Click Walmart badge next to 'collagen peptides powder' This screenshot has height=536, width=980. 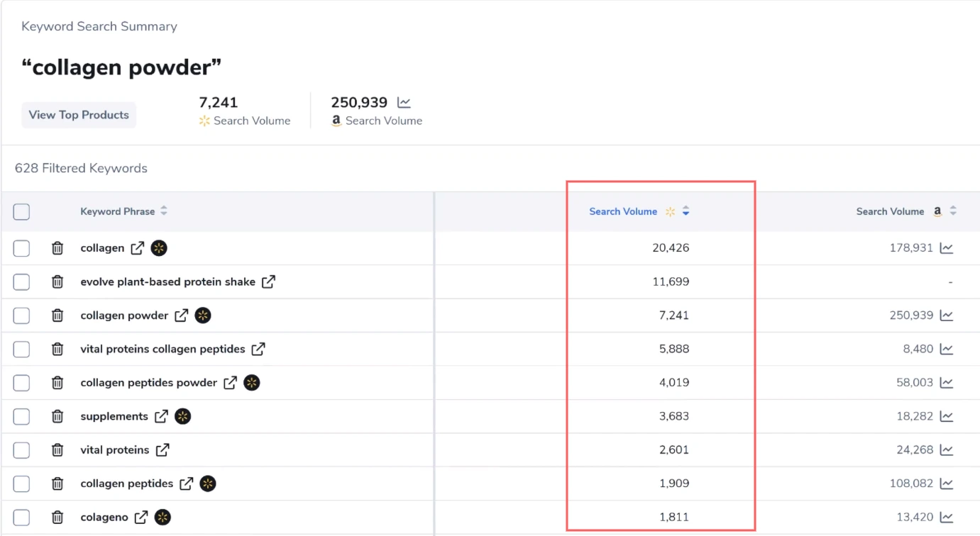252,383
